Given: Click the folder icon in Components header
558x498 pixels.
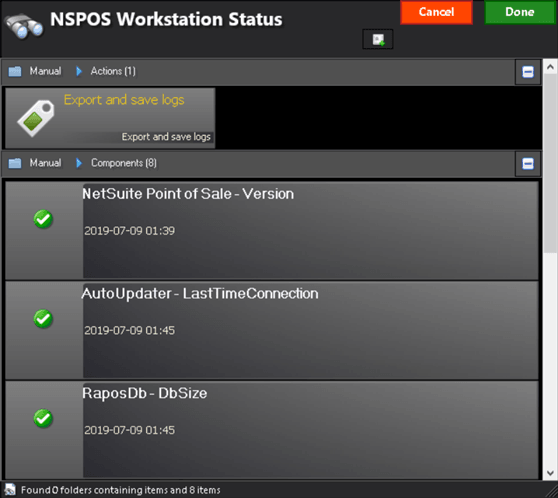Looking at the screenshot, I should click(15, 163).
